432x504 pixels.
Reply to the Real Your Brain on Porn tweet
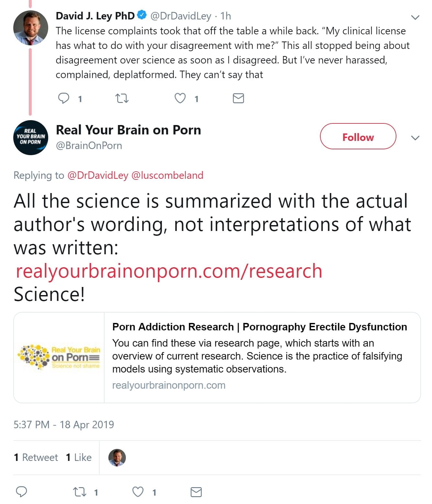coord(22,492)
